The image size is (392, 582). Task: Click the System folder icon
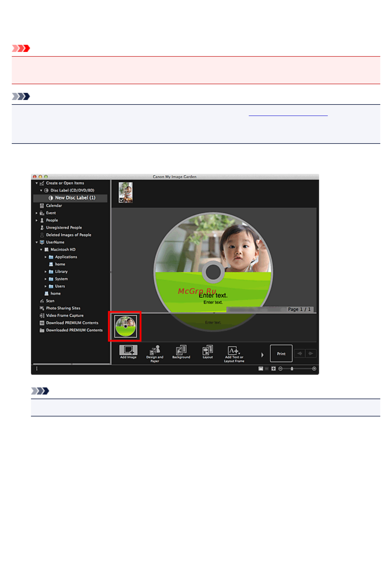(51, 279)
